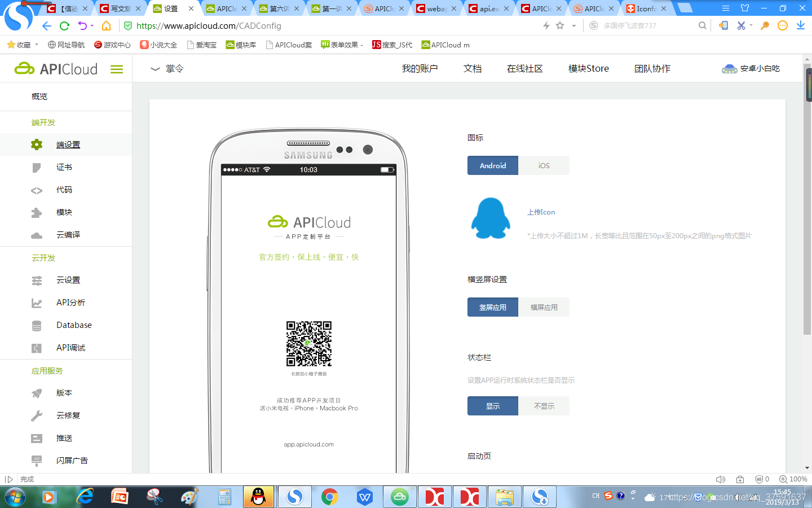Open Internet Explorer from the taskbar
The image size is (812, 508).
(85, 497)
